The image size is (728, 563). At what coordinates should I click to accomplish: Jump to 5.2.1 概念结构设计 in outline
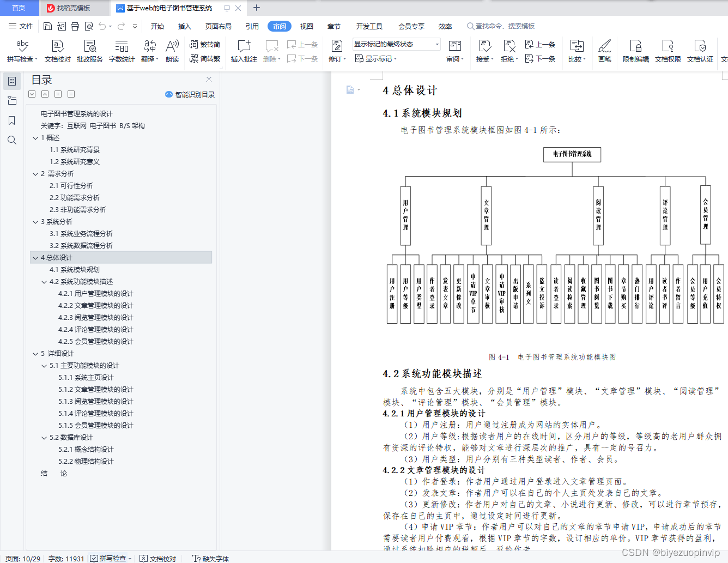pos(86,450)
